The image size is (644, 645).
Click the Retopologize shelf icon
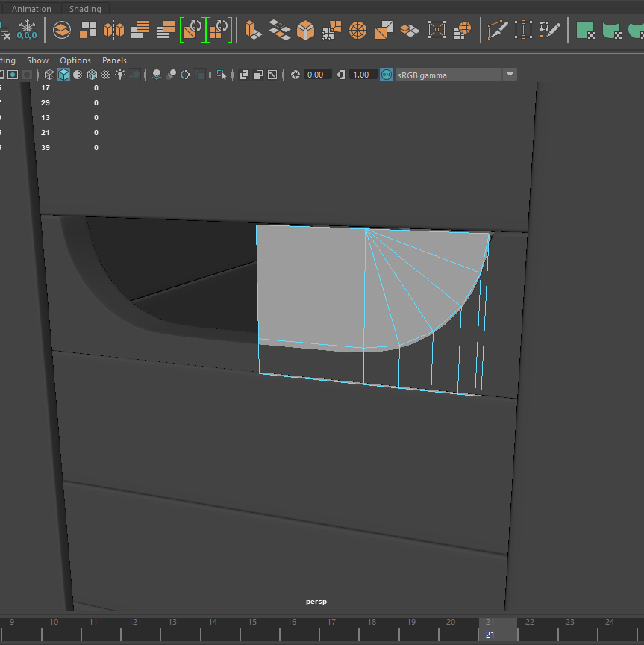click(219, 30)
